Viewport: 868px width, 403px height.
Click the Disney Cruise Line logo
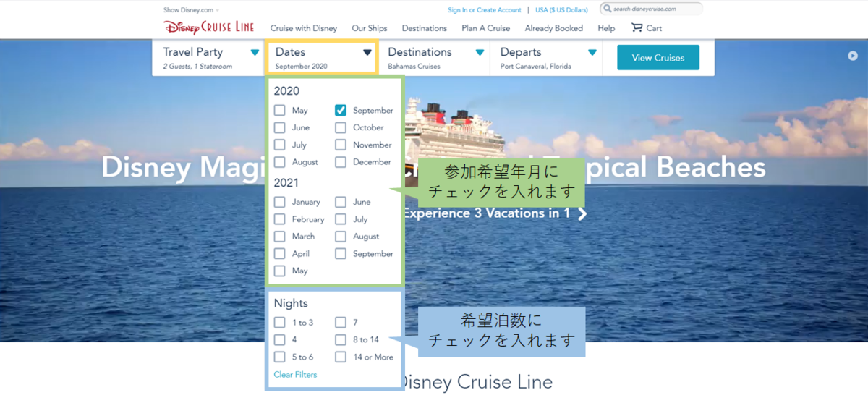click(x=209, y=27)
